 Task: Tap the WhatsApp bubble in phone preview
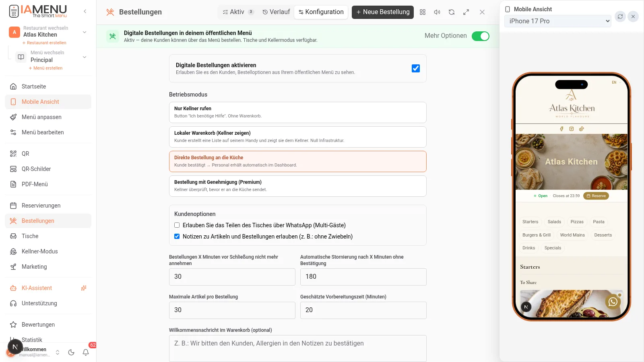click(613, 302)
